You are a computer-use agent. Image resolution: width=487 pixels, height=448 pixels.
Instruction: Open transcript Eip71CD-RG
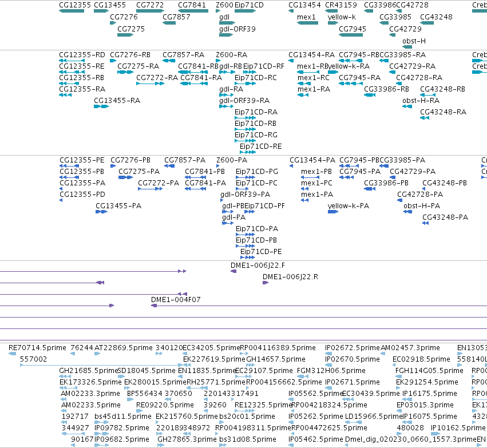point(256,135)
